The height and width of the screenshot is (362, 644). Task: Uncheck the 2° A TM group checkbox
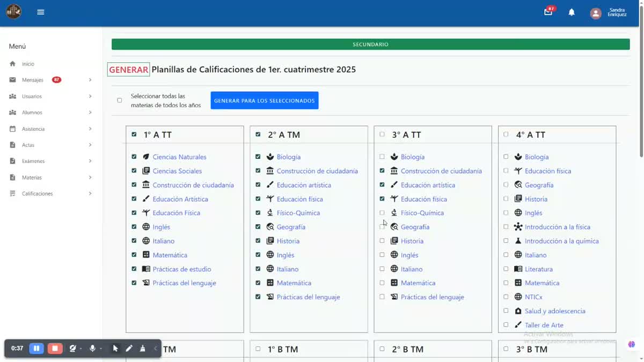point(258,135)
